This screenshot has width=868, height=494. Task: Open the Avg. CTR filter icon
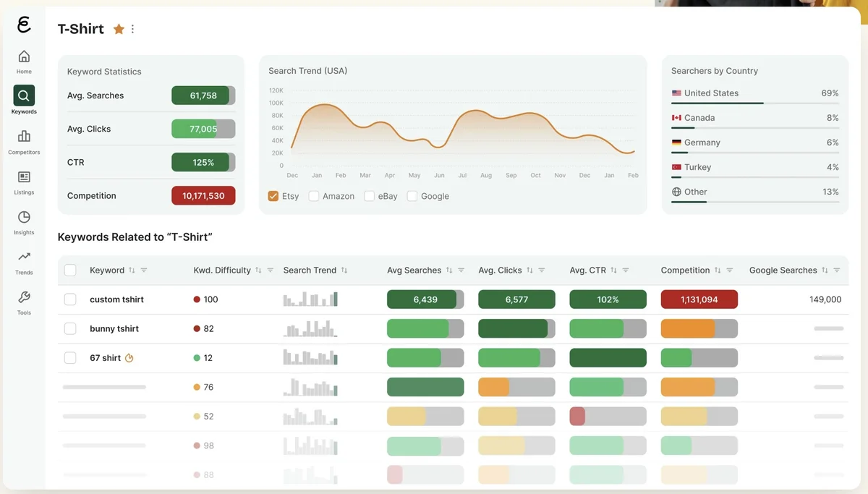click(626, 270)
